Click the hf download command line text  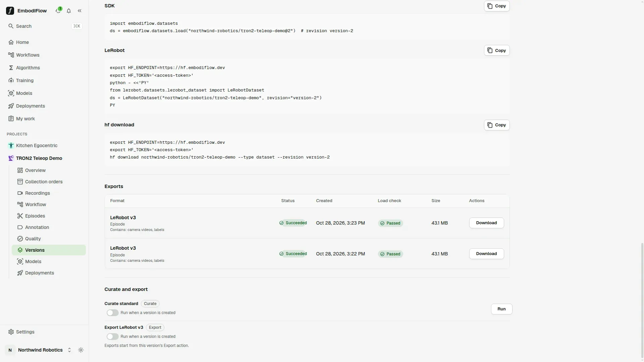tap(220, 157)
